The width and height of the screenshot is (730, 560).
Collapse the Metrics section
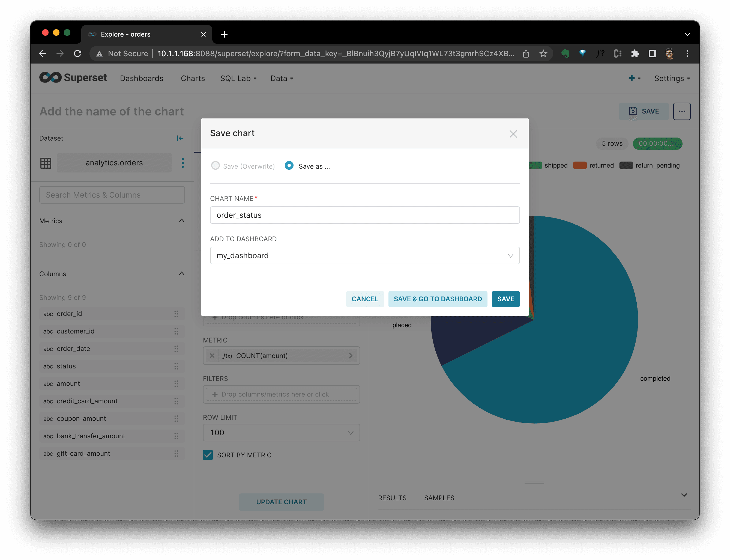182,221
